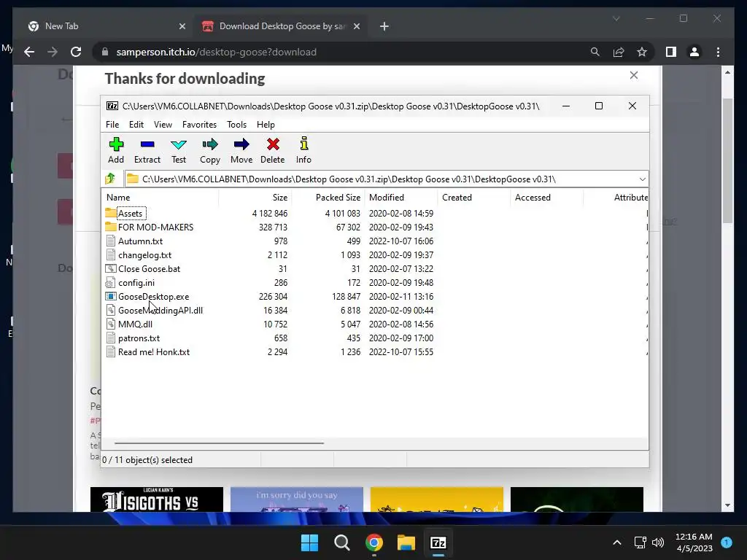Sort by Created column header
The height and width of the screenshot is (560, 747).
pos(474,197)
